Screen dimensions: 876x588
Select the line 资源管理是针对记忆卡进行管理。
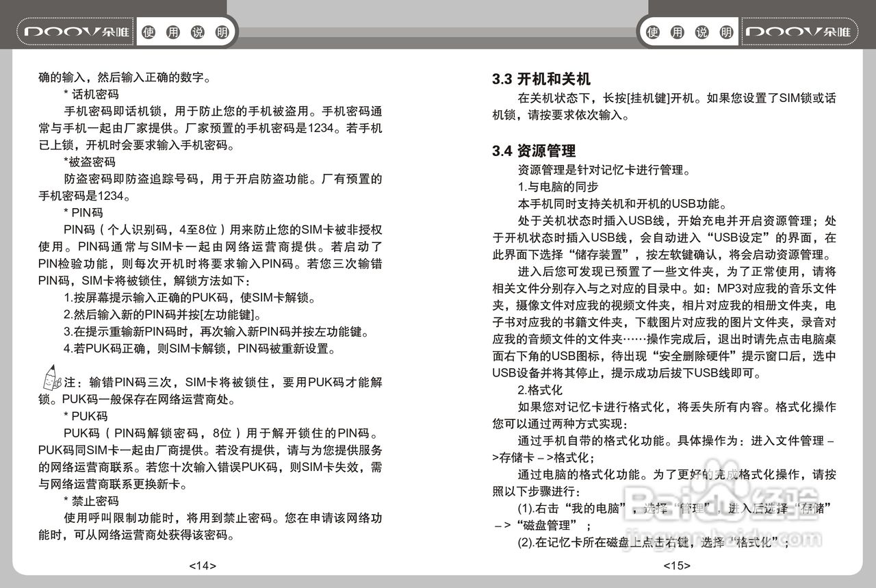604,170
